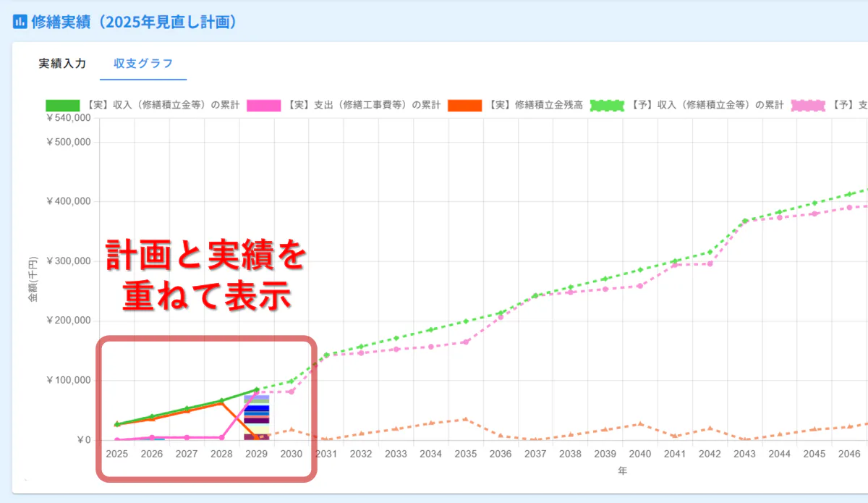Image resolution: width=868 pixels, height=503 pixels.
Task: Click the ¥300,000 y-axis label
Action: click(68, 261)
